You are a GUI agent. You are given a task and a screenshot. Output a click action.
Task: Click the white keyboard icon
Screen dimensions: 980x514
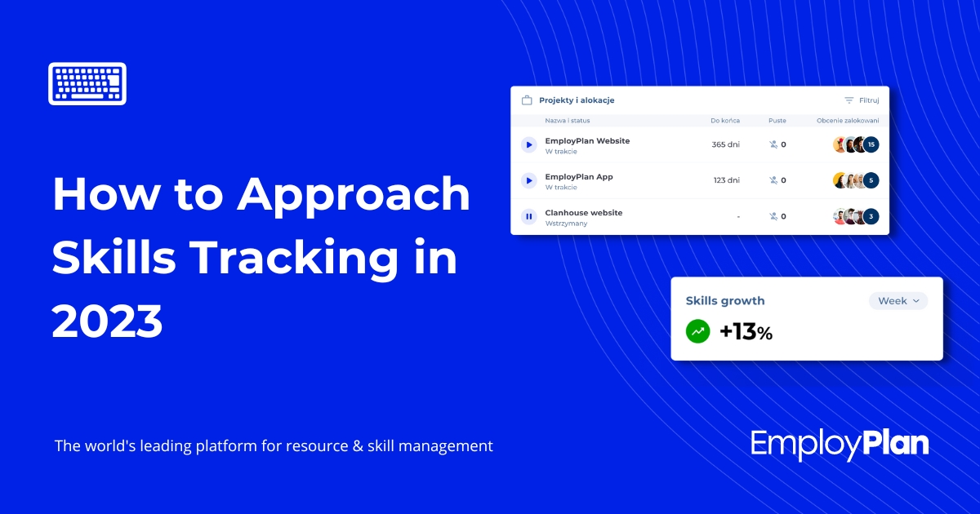coord(87,83)
